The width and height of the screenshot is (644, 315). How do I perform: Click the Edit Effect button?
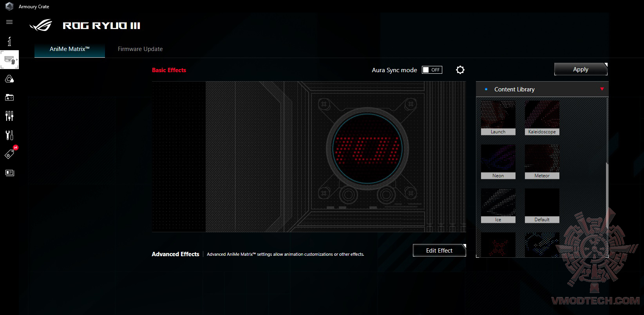[440, 250]
